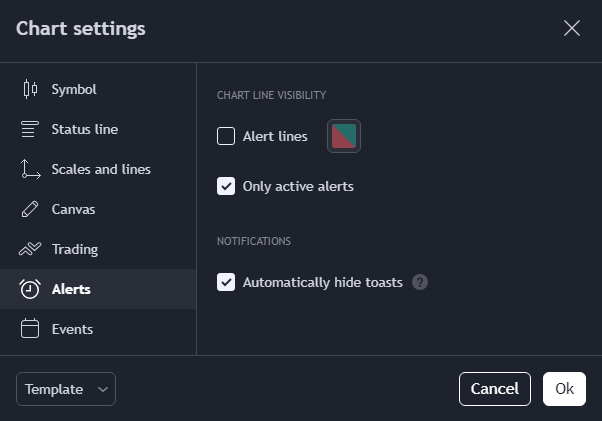Click the Scales and lines axis icon
602x421 pixels.
point(30,169)
